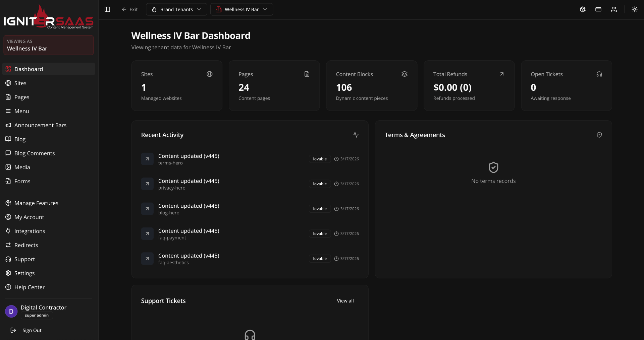Image resolution: width=644 pixels, height=340 pixels.
Task: Toggle the sidebar visibility icon
Action: coord(107,9)
